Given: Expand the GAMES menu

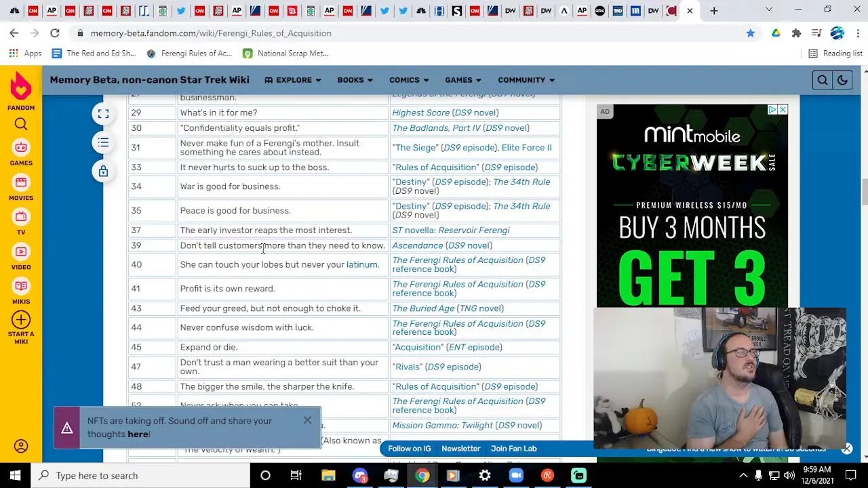Looking at the screenshot, I should coord(463,80).
